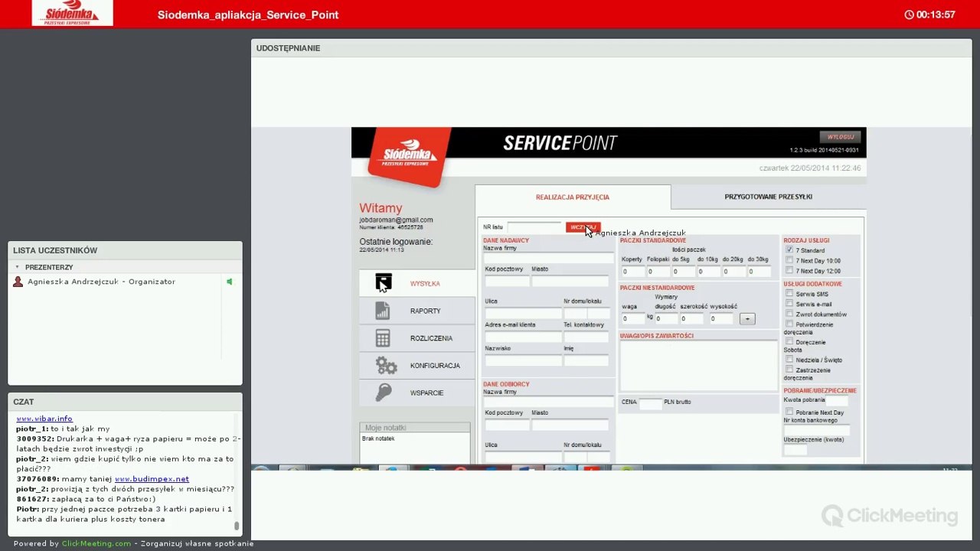Click the Siódemka logo in the top red bar

click(x=72, y=13)
